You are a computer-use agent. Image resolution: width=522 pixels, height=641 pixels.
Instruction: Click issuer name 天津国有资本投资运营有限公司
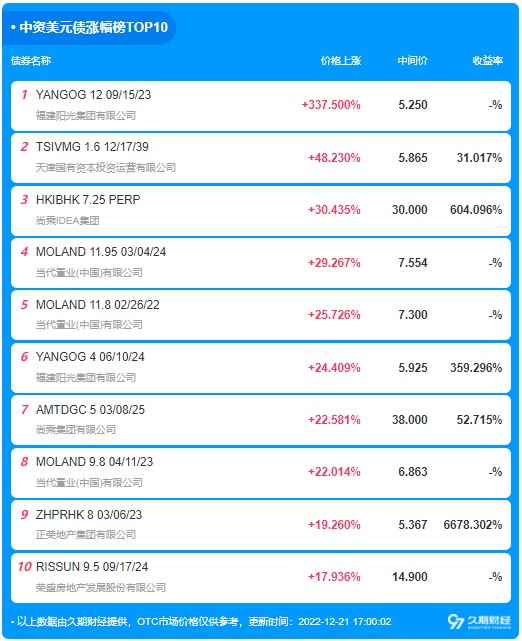click(106, 168)
